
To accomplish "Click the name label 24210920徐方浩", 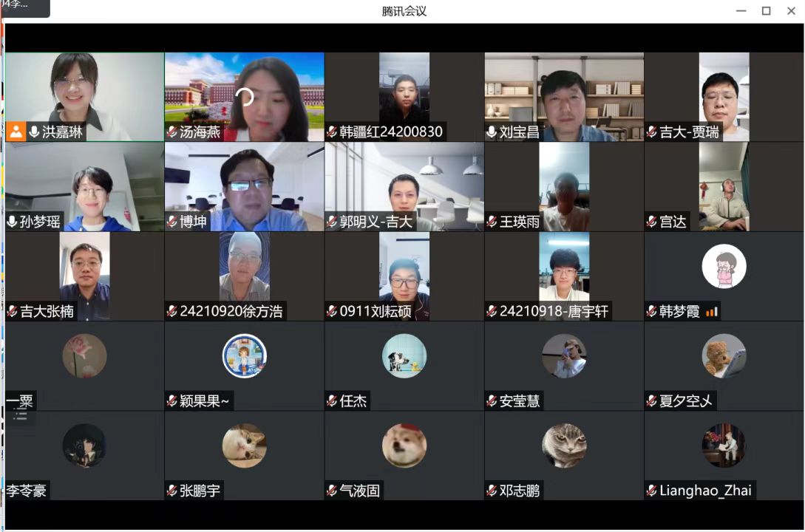I will click(x=231, y=312).
